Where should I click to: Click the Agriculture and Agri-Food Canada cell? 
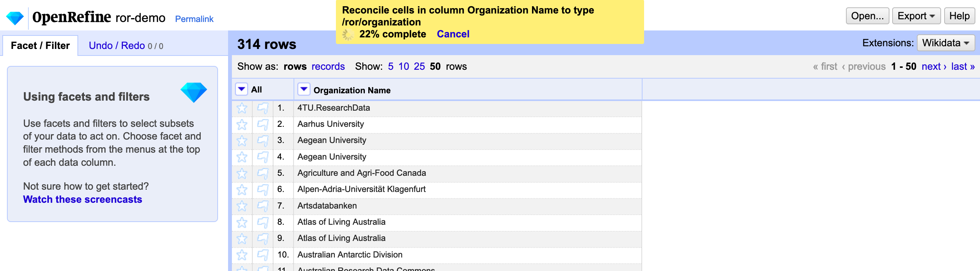(x=468, y=173)
